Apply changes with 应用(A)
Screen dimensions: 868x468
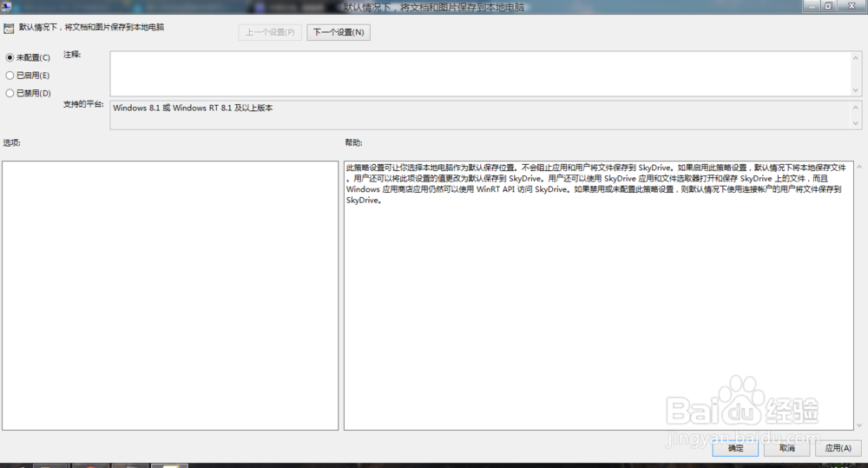click(x=838, y=448)
